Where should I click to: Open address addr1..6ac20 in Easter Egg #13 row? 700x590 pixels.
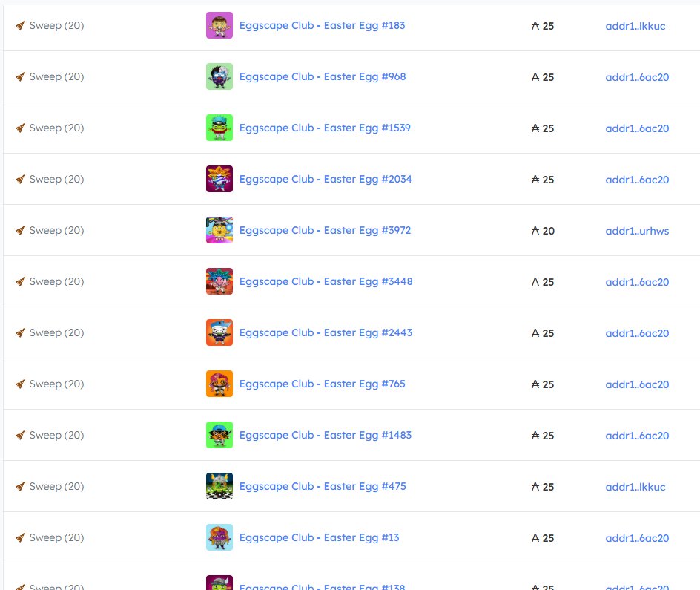(x=637, y=538)
